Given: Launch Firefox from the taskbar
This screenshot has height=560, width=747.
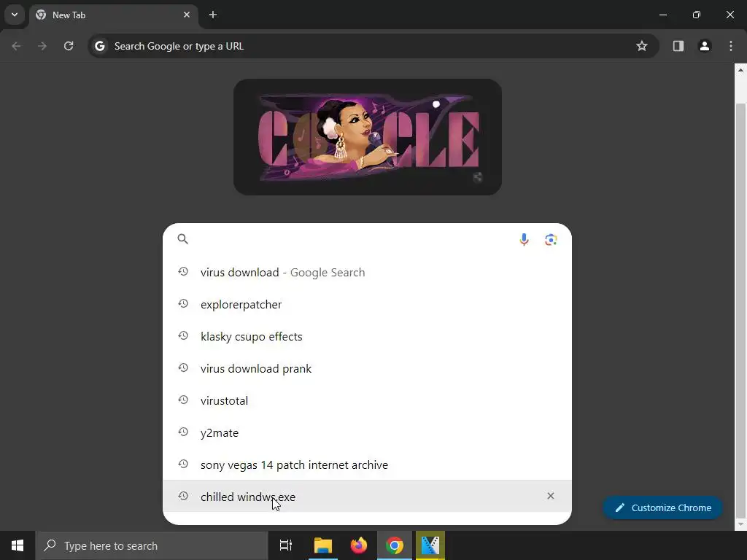Looking at the screenshot, I should pos(359,545).
